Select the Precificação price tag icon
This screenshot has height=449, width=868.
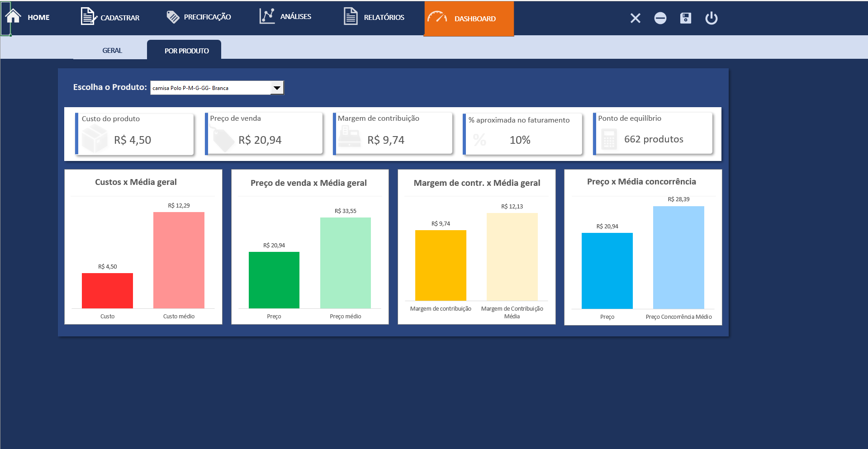(x=173, y=17)
